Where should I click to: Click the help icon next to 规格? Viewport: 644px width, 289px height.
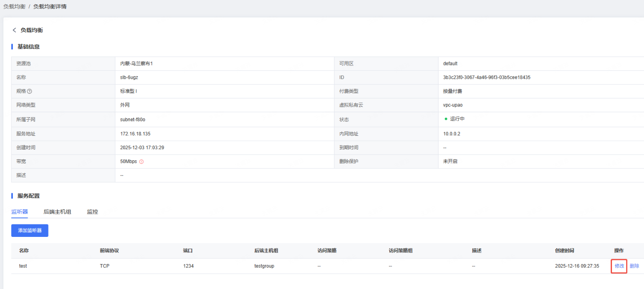[30, 91]
